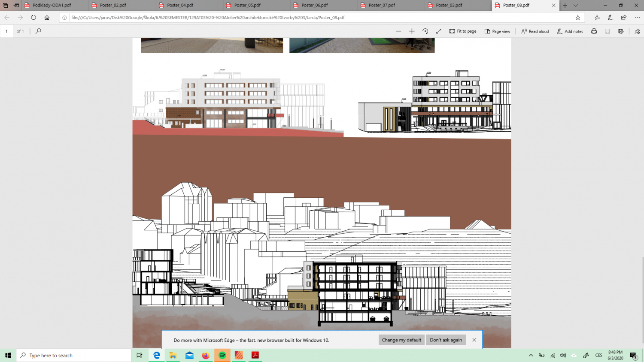Open Task View on the taskbar
Viewport: 644px width, 362px height.
point(140,355)
